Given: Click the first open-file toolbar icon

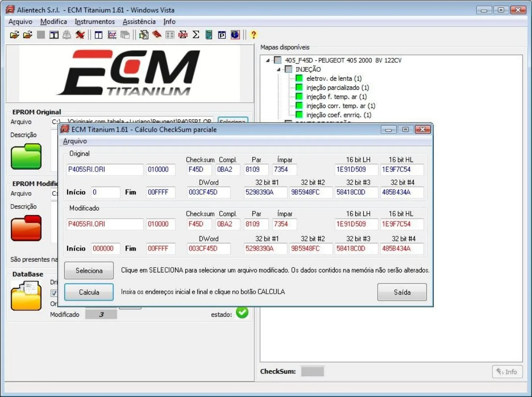Looking at the screenshot, I should tap(14, 35).
